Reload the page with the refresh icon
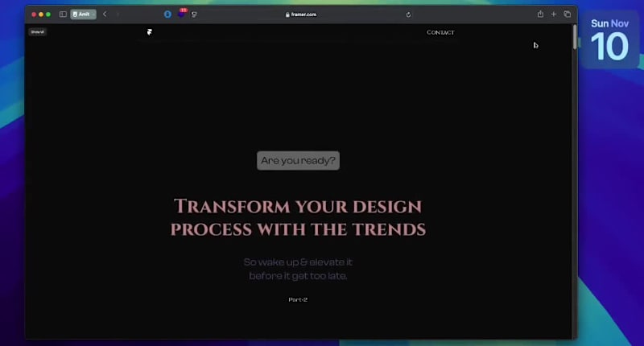This screenshot has height=346, width=644. click(x=408, y=14)
